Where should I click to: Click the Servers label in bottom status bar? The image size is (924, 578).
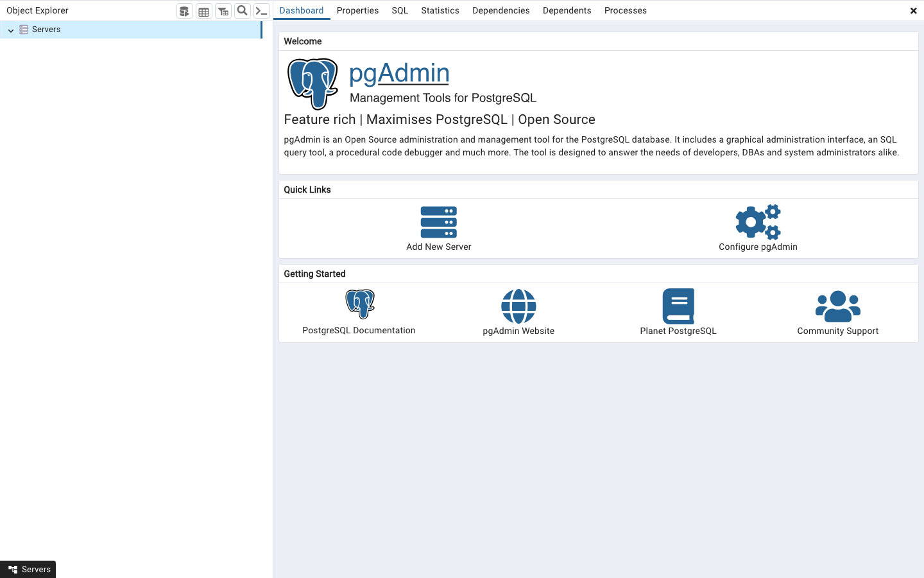coord(36,570)
